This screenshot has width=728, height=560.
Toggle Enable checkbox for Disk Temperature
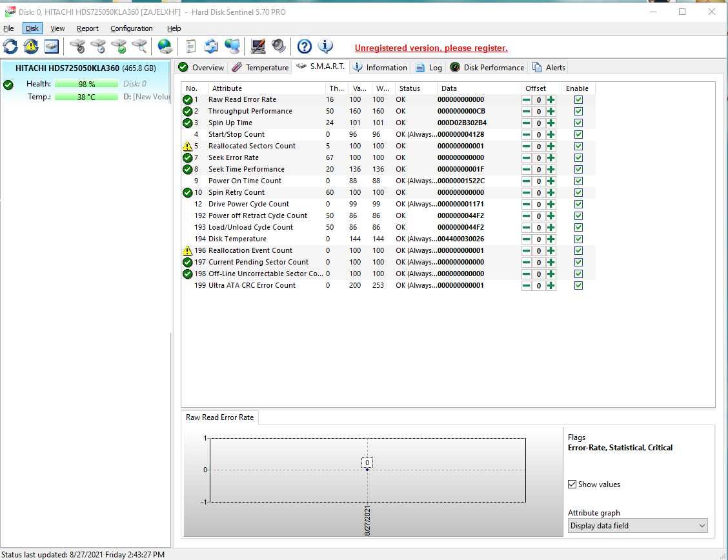[578, 239]
